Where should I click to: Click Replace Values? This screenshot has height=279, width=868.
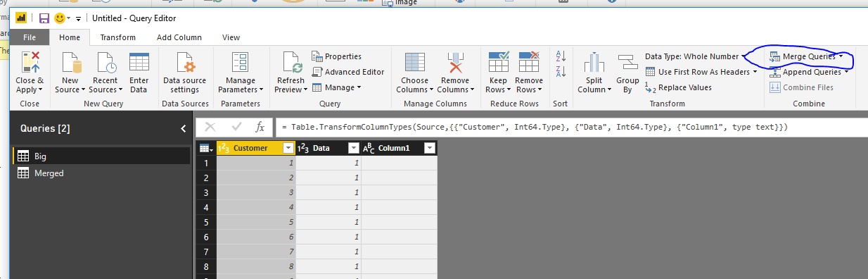[x=679, y=87]
